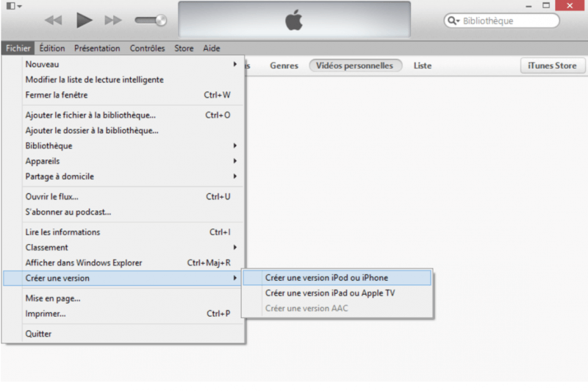This screenshot has height=391, width=588.
Task: Switch to the Liste tab
Action: click(423, 65)
